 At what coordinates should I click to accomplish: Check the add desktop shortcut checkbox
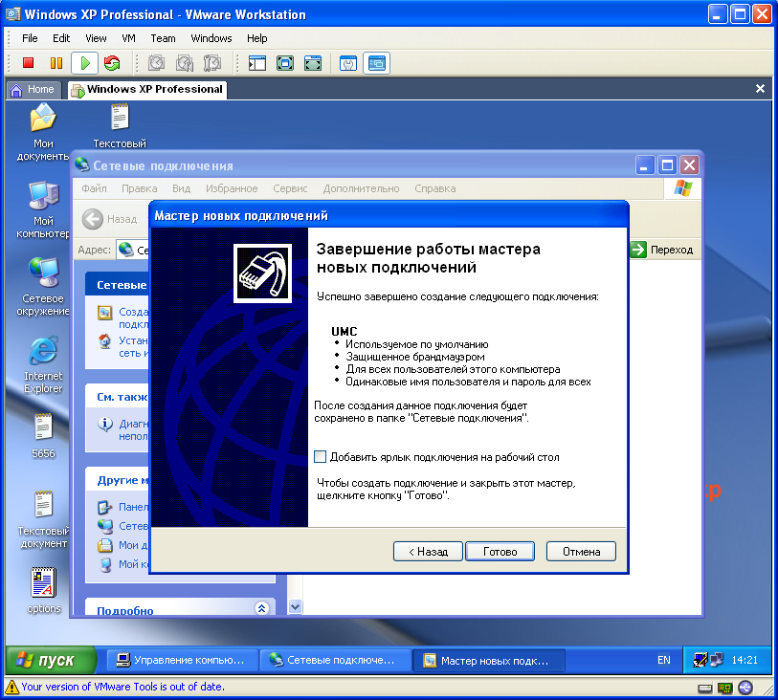320,456
